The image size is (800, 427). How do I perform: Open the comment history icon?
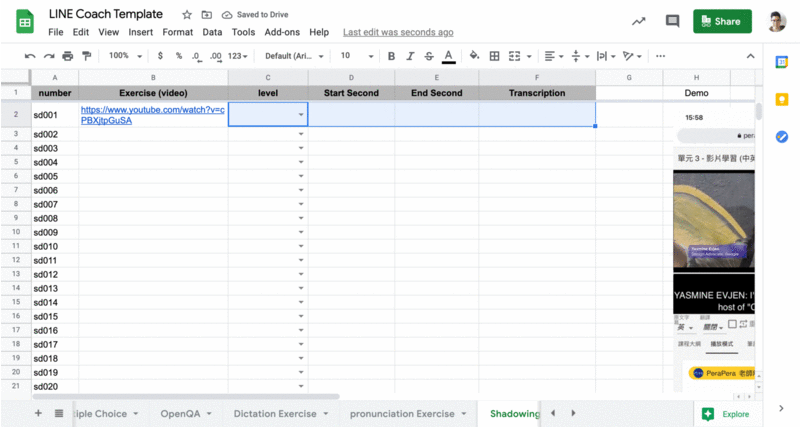(x=672, y=21)
